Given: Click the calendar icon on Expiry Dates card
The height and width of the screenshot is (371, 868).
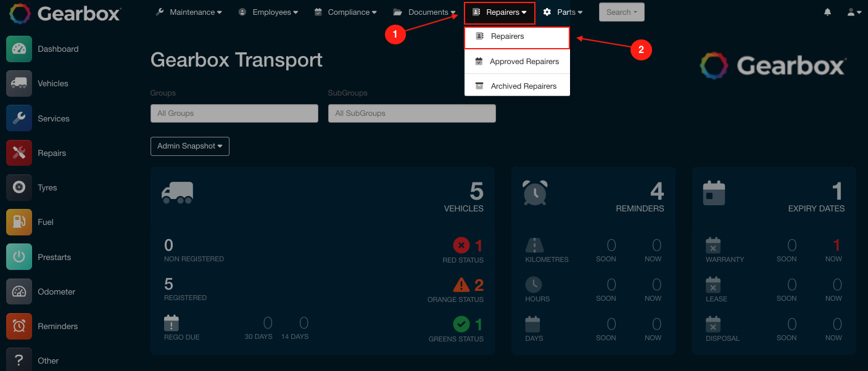Looking at the screenshot, I should 714,193.
